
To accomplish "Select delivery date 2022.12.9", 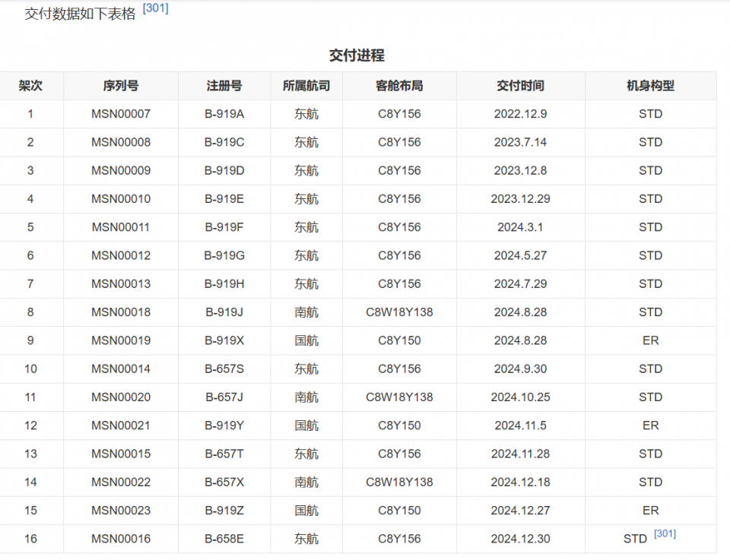I will (520, 114).
